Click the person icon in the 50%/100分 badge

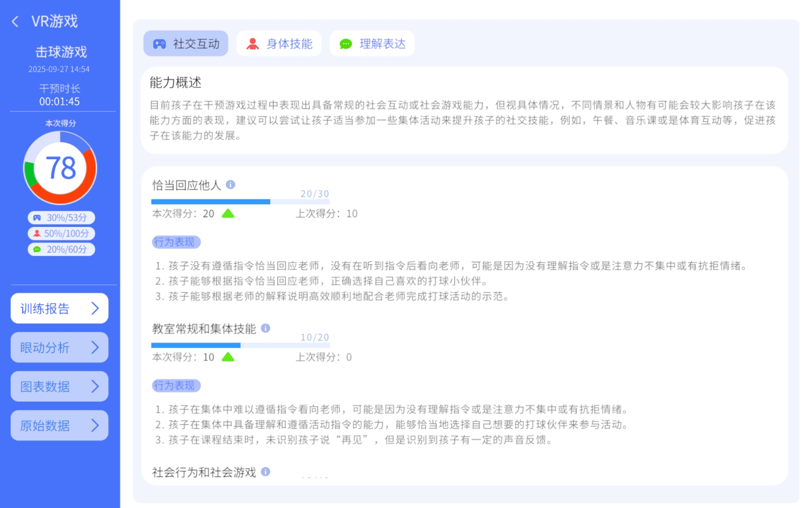click(x=36, y=233)
